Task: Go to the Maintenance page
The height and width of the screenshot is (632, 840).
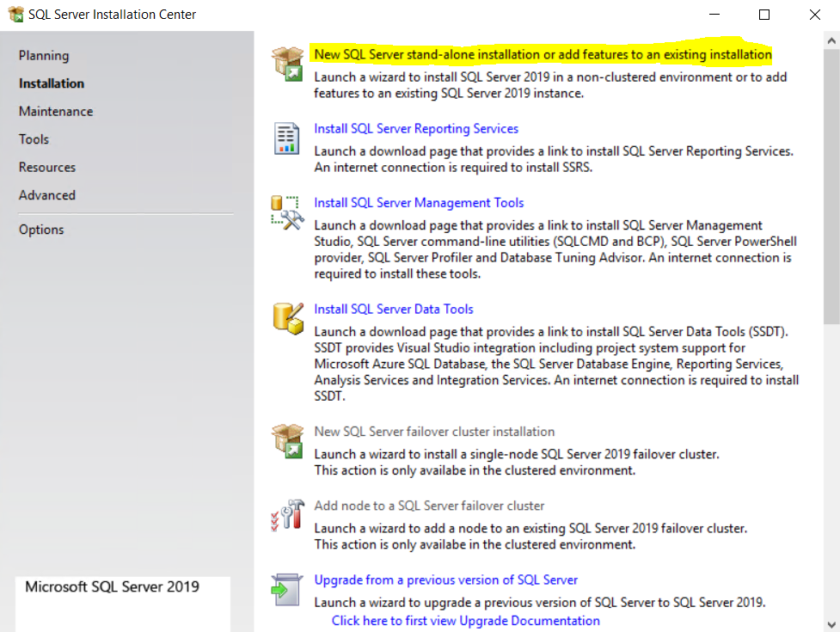Action: pyautogui.click(x=56, y=112)
